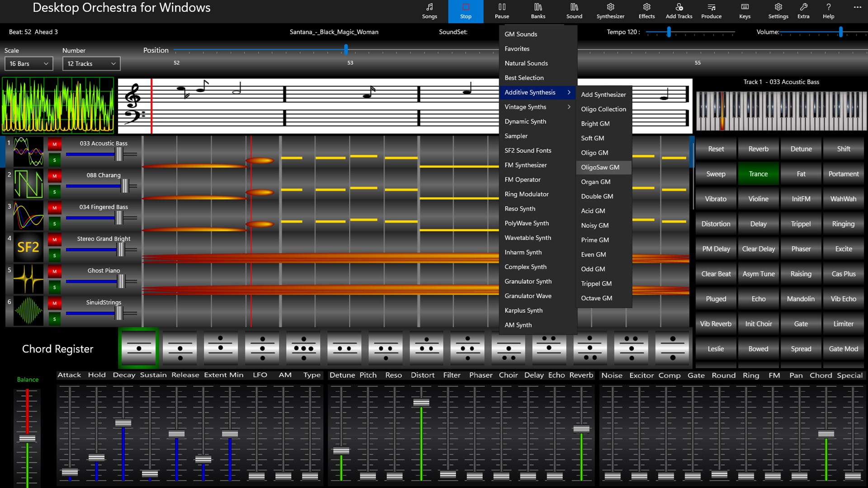The height and width of the screenshot is (488, 868).
Task: Expand the 12 Tracks number dropdown
Action: (91, 63)
